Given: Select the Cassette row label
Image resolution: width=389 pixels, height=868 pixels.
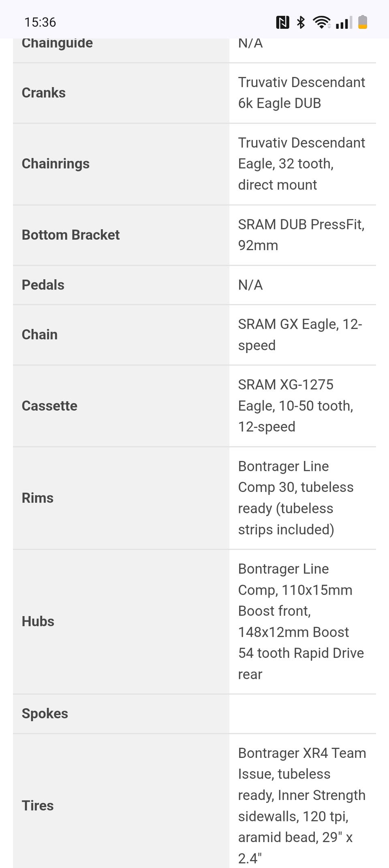Looking at the screenshot, I should click(x=49, y=406).
